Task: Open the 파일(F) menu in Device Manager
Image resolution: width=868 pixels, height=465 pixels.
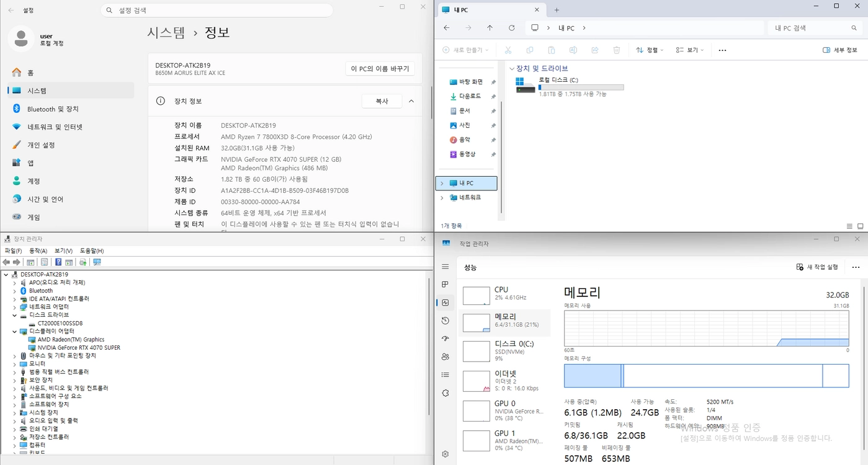Action: click(13, 250)
